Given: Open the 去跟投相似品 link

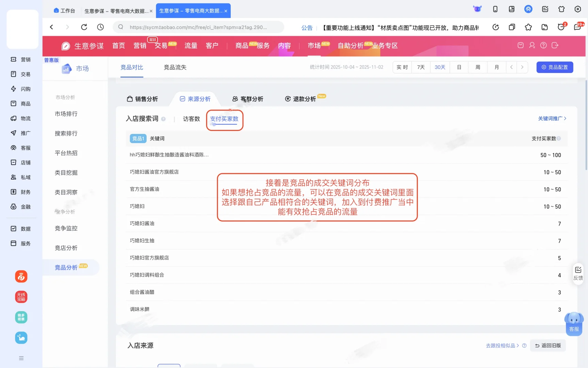Looking at the screenshot, I should (x=502, y=346).
